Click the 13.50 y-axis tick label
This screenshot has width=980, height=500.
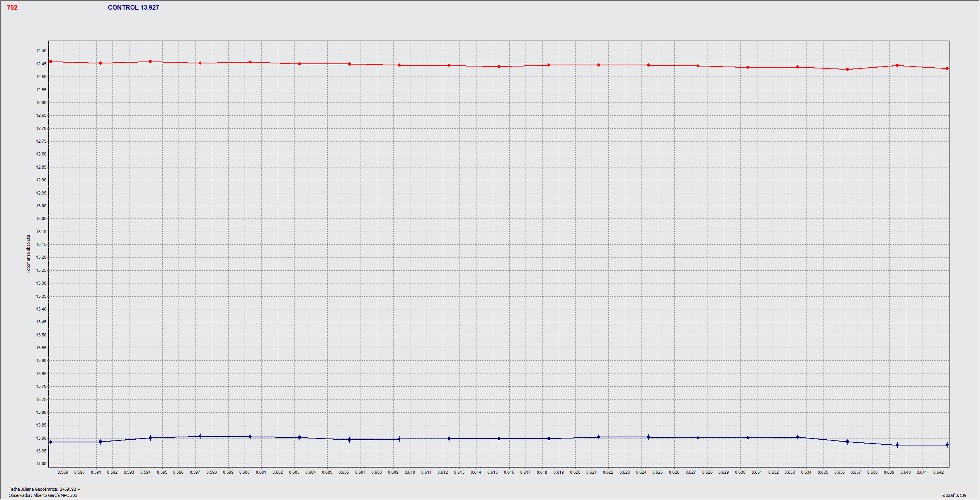click(41, 335)
